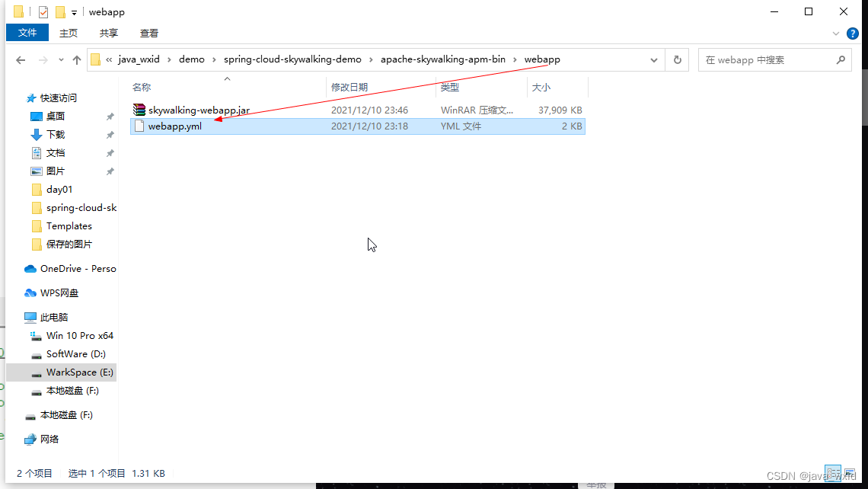Select 此电脑 in the navigation pane

pos(54,318)
